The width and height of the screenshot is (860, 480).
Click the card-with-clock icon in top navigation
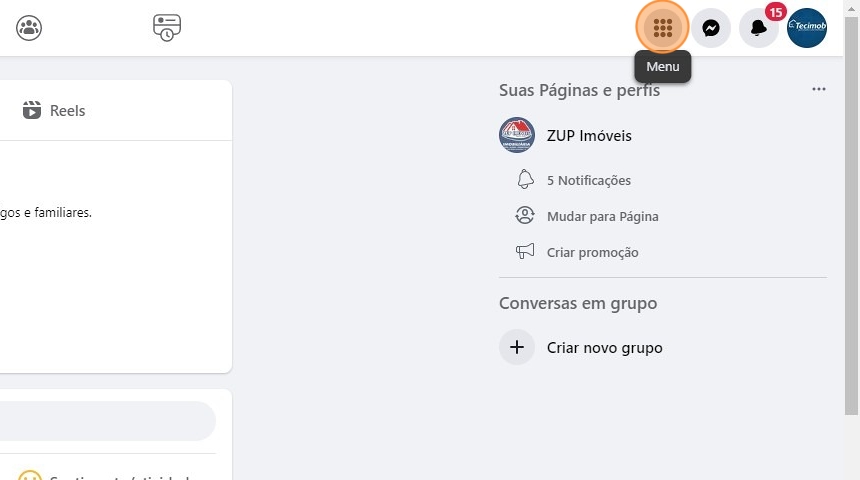(x=167, y=28)
